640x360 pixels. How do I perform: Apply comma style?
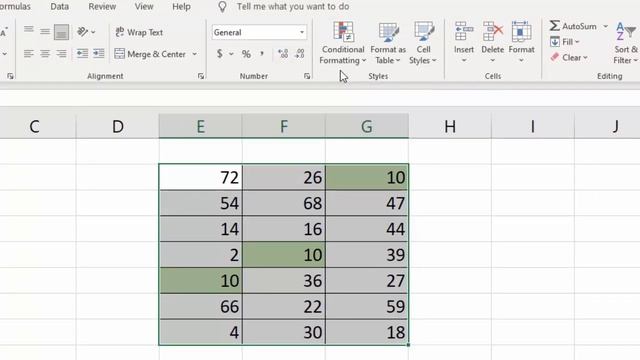[x=262, y=53]
